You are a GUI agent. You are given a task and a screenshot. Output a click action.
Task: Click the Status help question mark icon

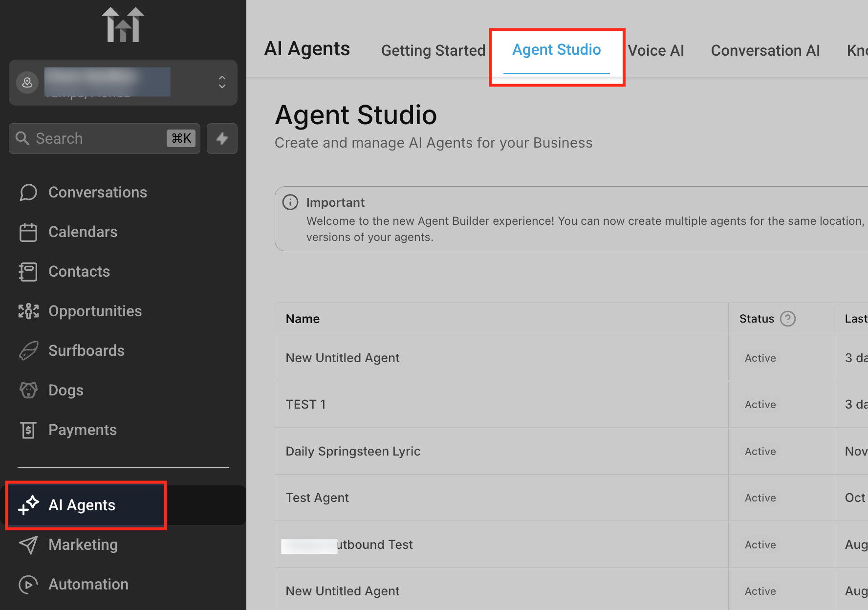pos(788,319)
